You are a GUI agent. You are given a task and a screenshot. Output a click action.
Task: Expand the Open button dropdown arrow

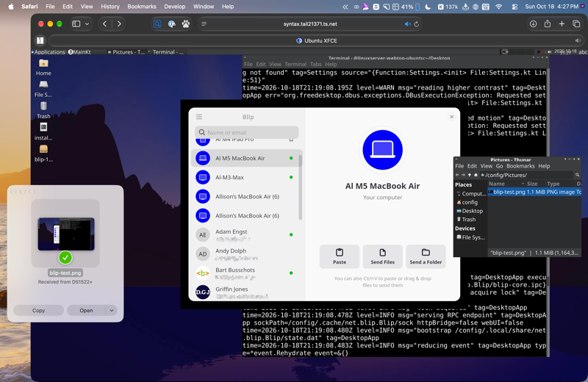point(112,311)
